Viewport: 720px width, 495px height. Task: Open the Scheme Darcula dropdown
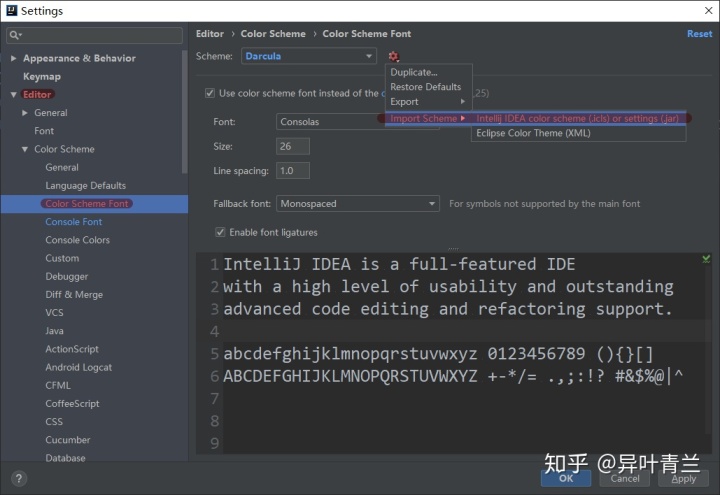click(309, 56)
